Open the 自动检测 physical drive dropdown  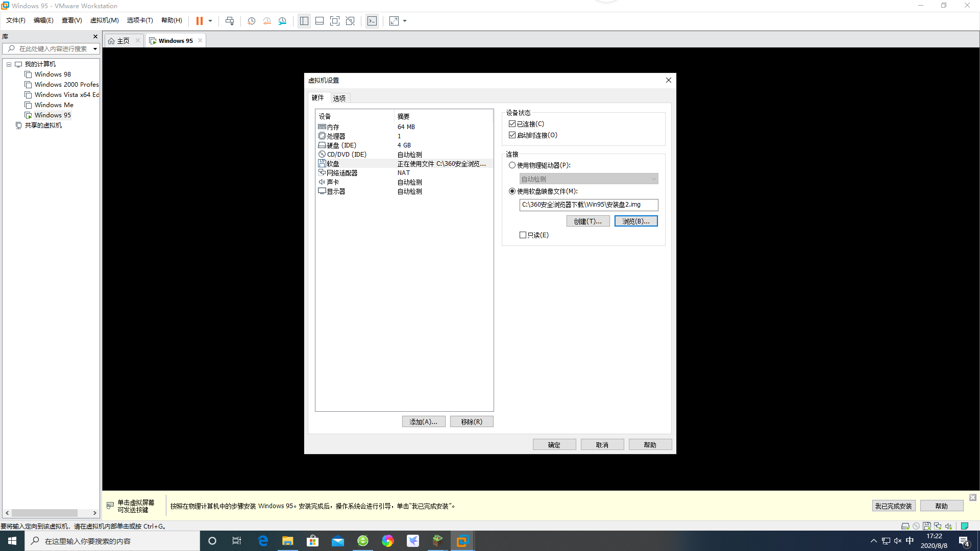(x=654, y=179)
